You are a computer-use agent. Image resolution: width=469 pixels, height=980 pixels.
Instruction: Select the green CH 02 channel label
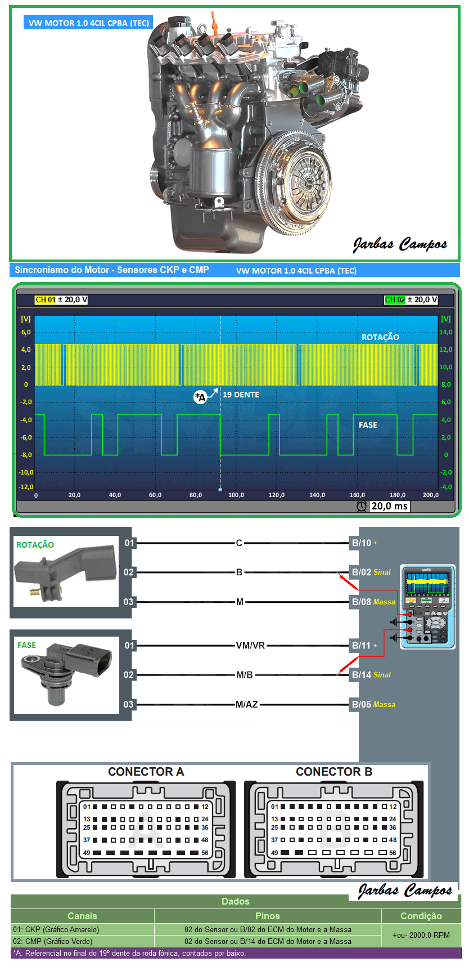pos(395,300)
